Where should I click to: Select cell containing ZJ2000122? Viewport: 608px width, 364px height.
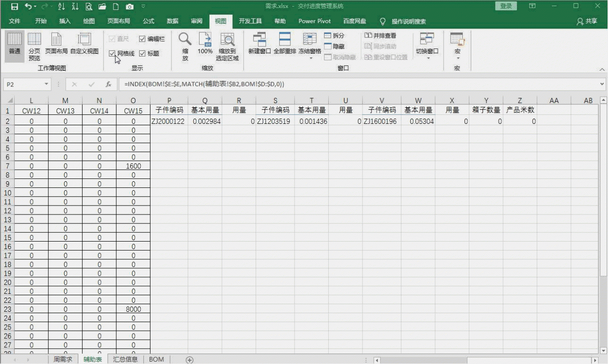169,121
